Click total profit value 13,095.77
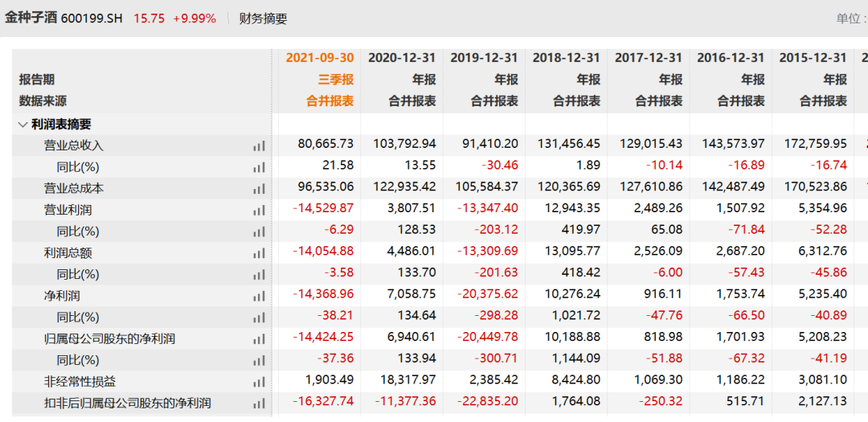 click(572, 251)
